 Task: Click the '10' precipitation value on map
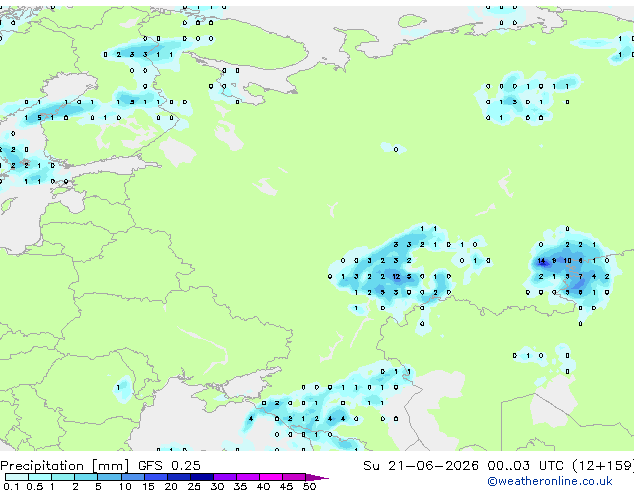coord(568,261)
